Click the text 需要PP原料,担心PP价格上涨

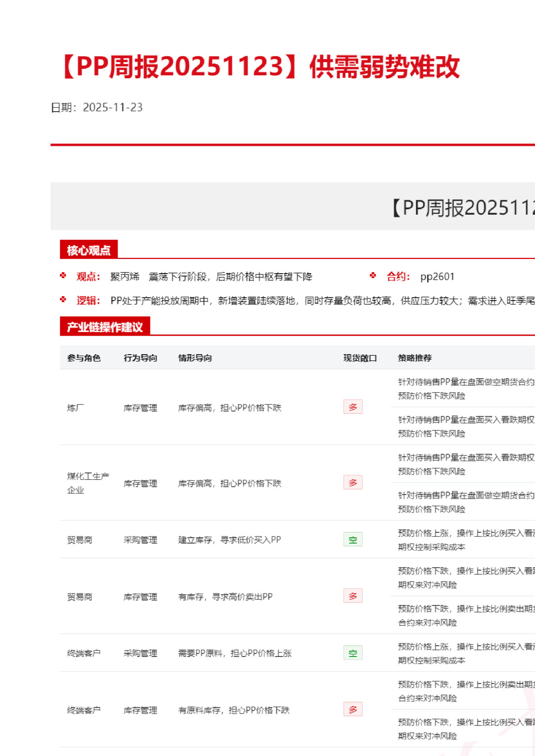click(235, 653)
